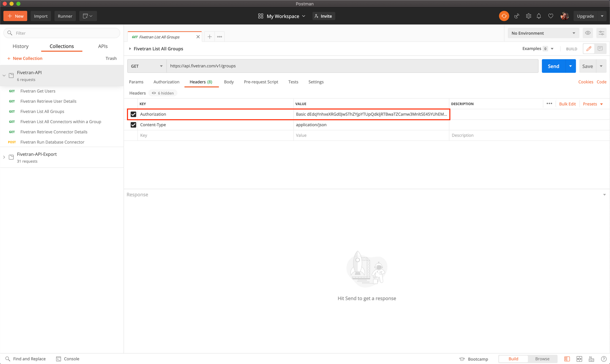The image size is (610, 364).
Task: Click the pencil edit icon beside BUILD
Action: coord(589,49)
